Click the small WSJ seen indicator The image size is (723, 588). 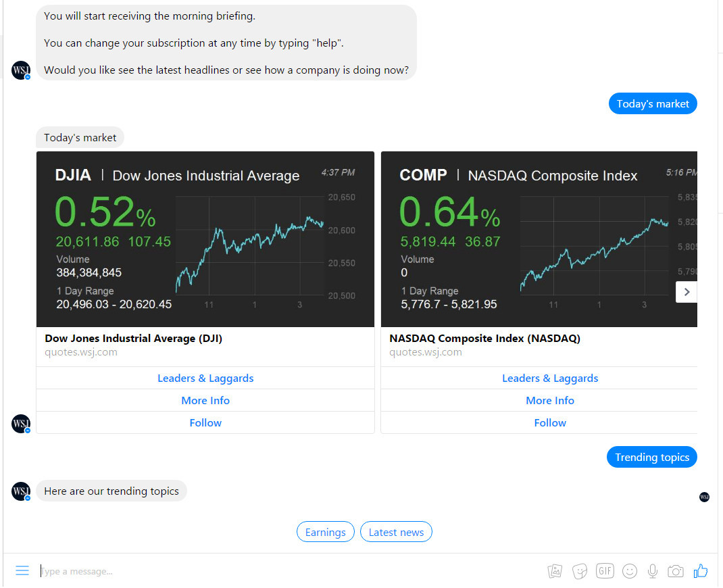click(704, 497)
